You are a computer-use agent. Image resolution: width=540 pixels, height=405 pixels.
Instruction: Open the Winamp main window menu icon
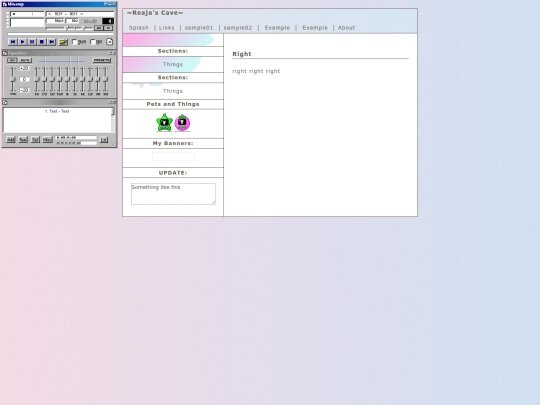4,4
